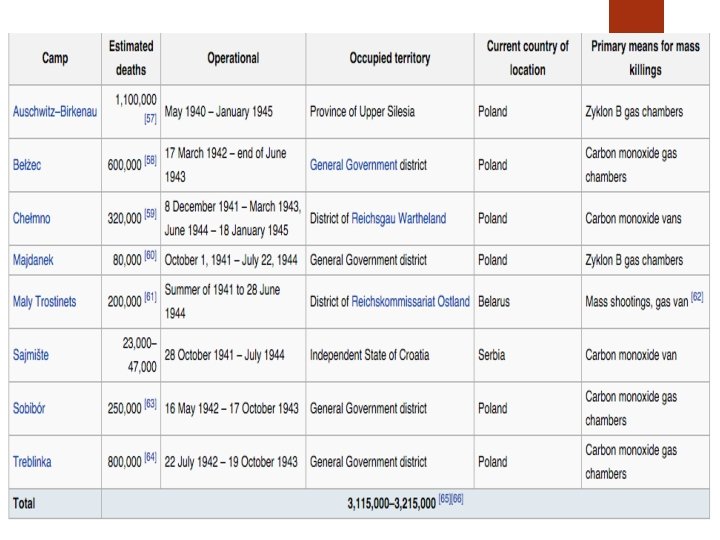Click the Estimated deaths column header
This screenshot has height=540, width=720.
point(131,58)
